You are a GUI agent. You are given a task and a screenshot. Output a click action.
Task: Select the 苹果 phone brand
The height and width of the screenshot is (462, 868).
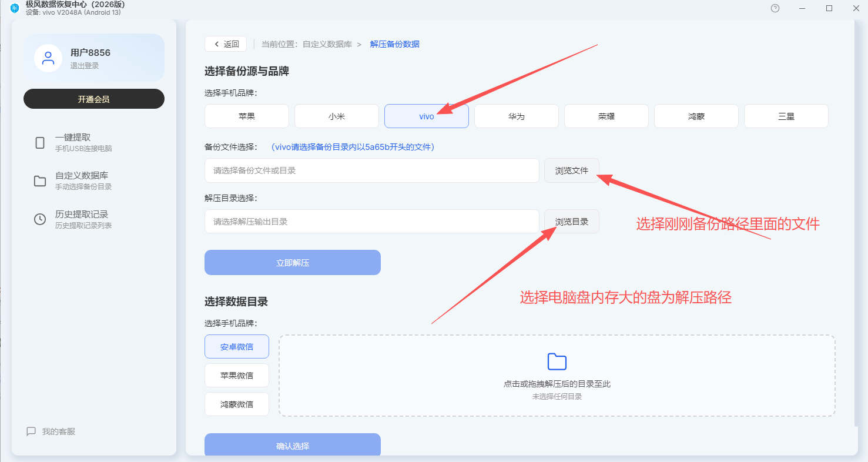[247, 116]
